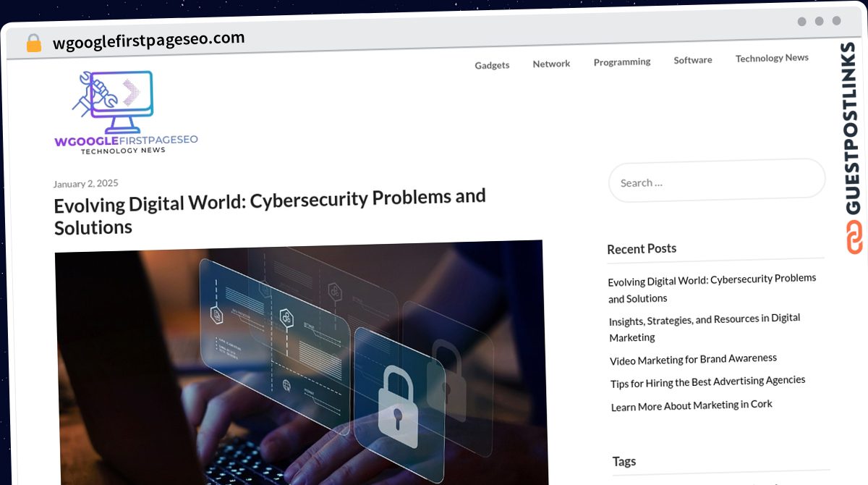
Task: Open Tips for Hiring Best Advertising Agencies
Action: coord(708,381)
